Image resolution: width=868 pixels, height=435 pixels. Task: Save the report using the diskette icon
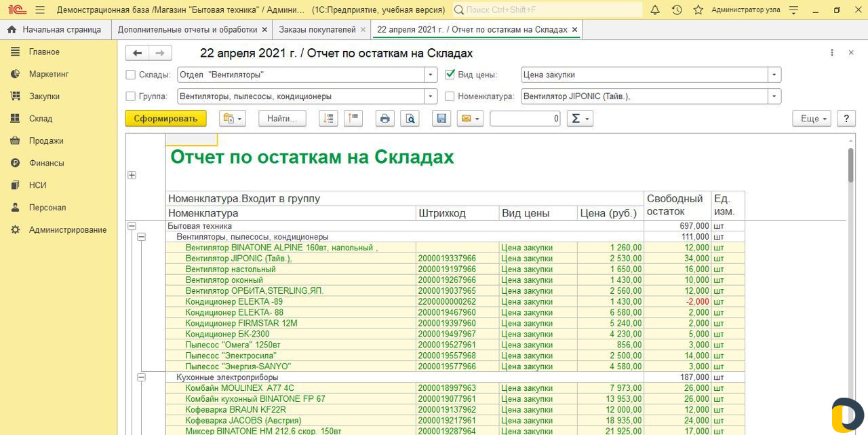pos(441,118)
